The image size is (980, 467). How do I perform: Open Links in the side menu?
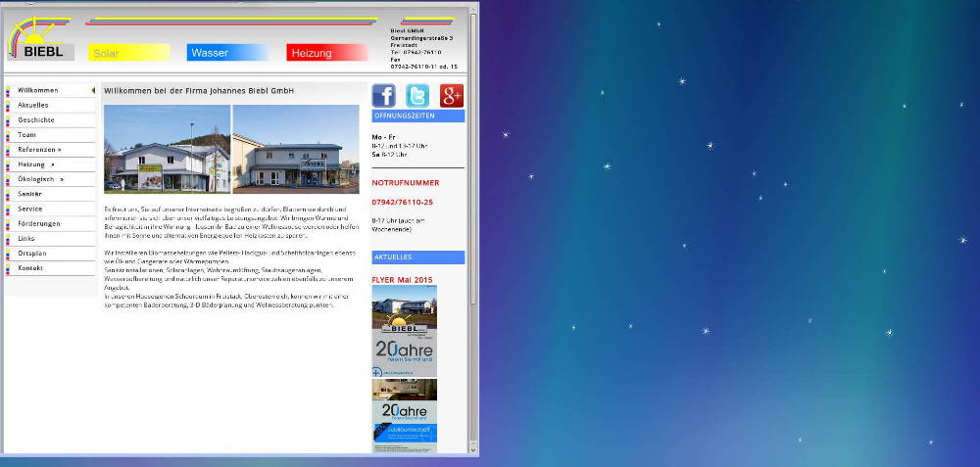pos(50,239)
